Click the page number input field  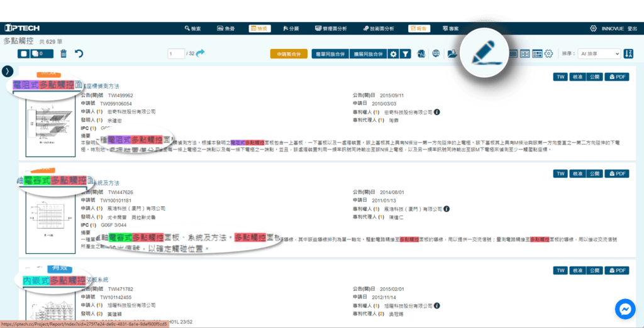[177, 54]
